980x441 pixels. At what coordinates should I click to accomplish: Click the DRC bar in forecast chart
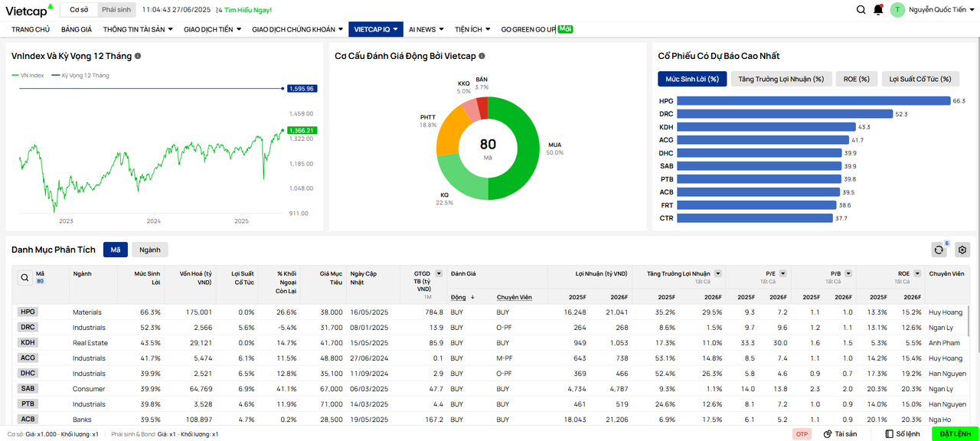pyautogui.click(x=785, y=114)
